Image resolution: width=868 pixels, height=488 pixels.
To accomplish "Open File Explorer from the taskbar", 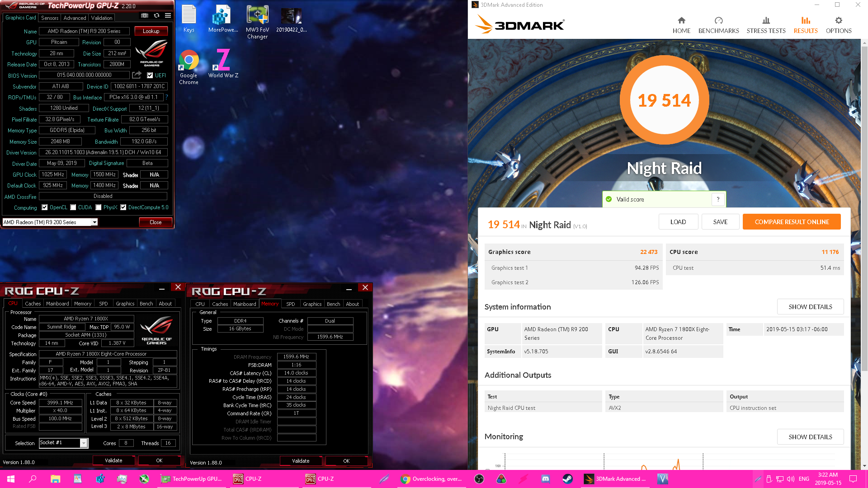I will [55, 479].
